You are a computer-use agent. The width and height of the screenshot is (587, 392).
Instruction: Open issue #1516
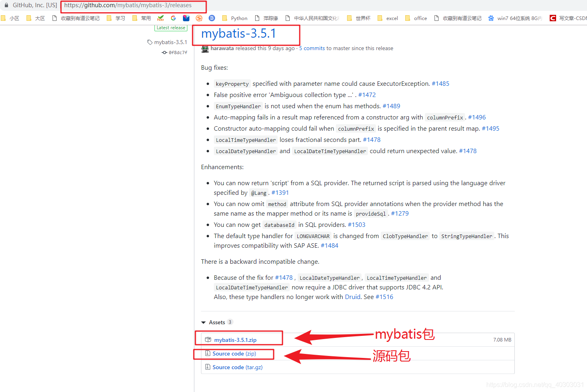pyautogui.click(x=384, y=297)
